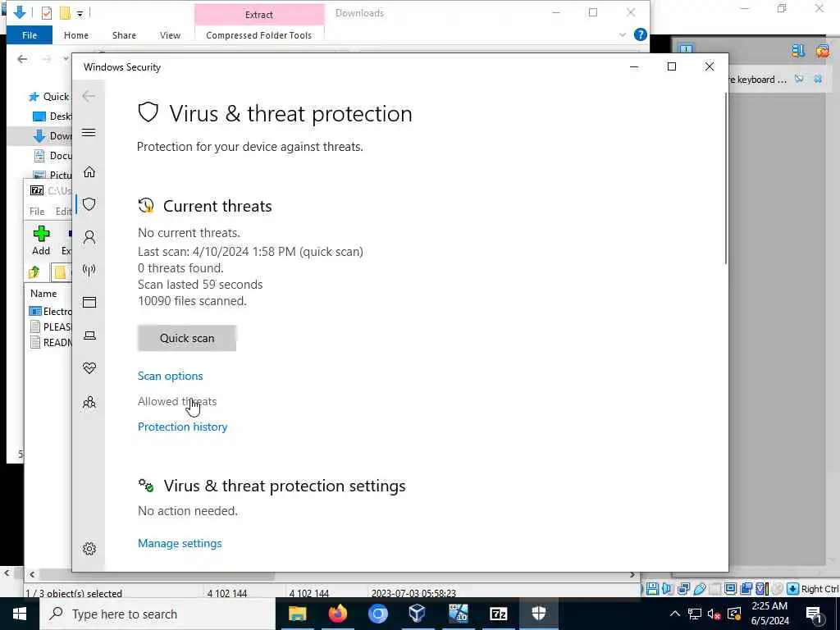Select Desktop folder in Explorer navigation pane

(52, 116)
